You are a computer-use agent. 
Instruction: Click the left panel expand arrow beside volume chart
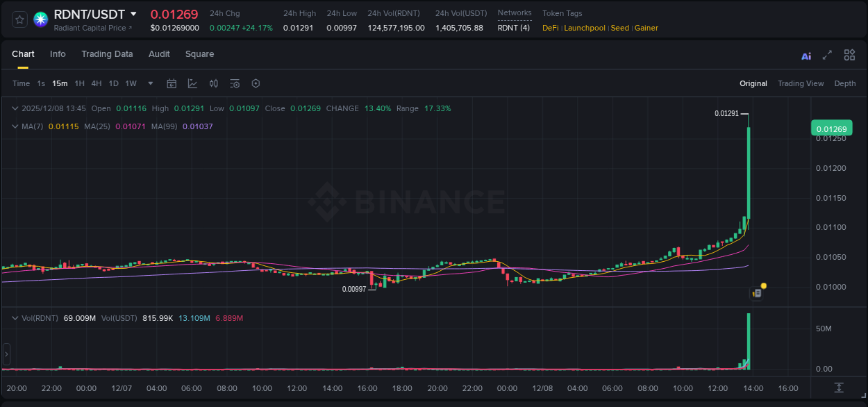[6, 354]
